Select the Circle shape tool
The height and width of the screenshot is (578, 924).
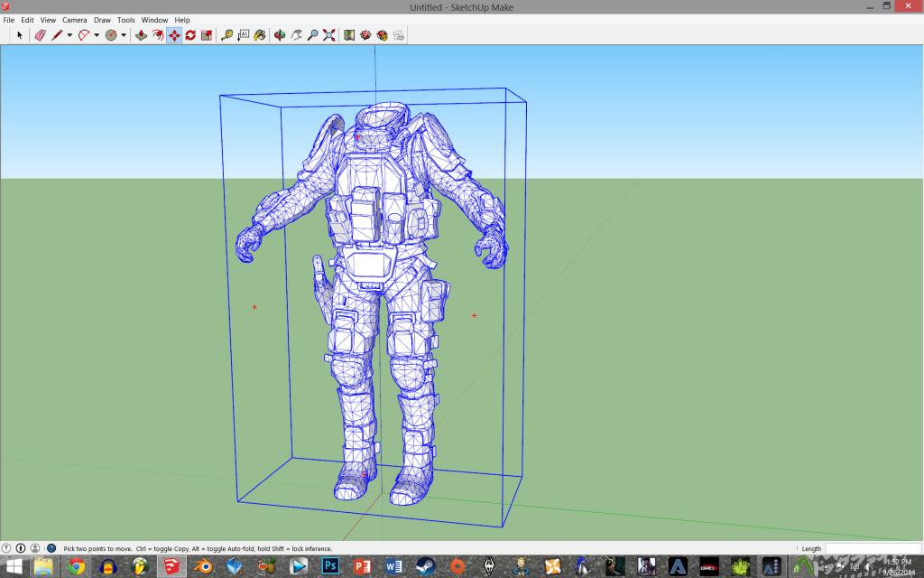111,35
